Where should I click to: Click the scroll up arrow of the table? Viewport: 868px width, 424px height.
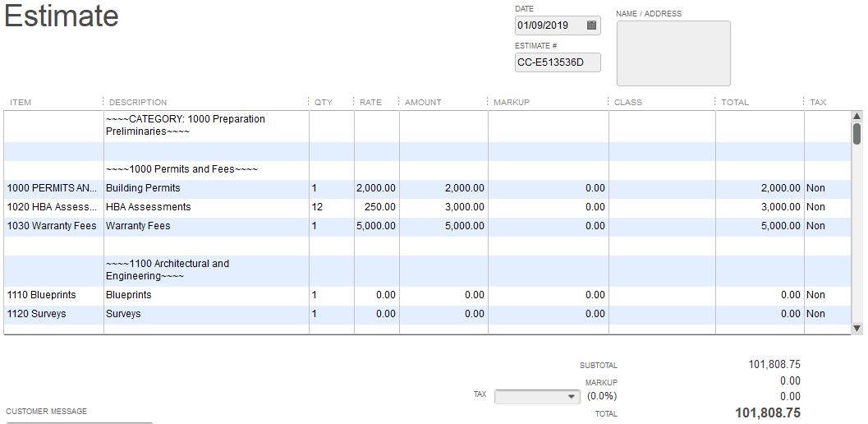tap(857, 116)
